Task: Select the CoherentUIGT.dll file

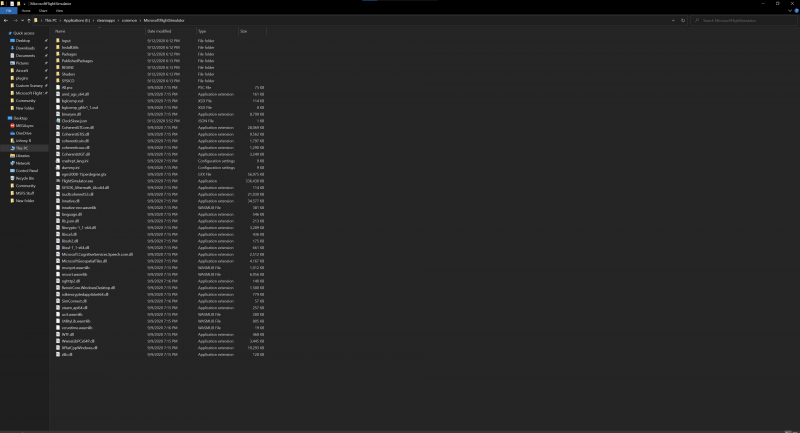Action: pyautogui.click(x=76, y=154)
